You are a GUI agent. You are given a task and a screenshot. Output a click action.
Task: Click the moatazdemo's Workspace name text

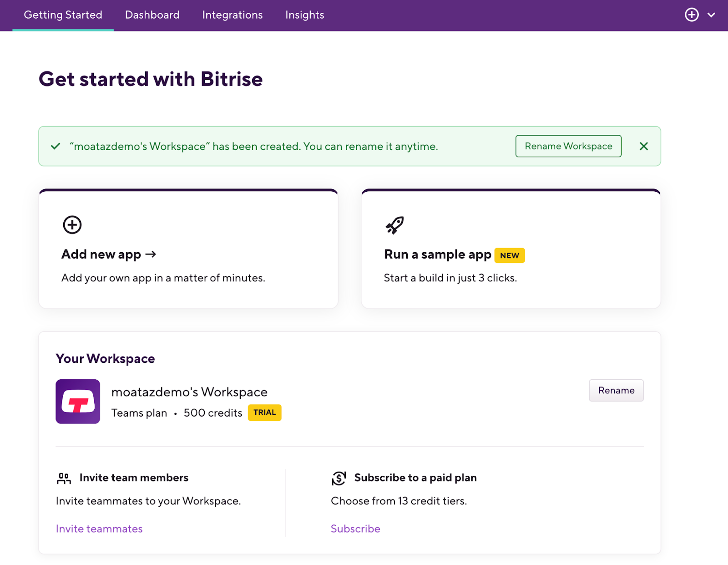tap(189, 392)
